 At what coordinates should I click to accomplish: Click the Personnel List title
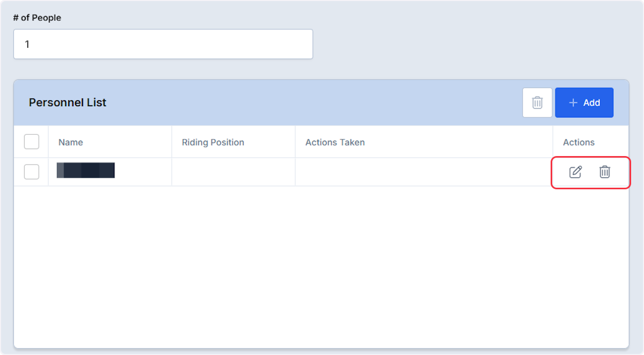68,102
